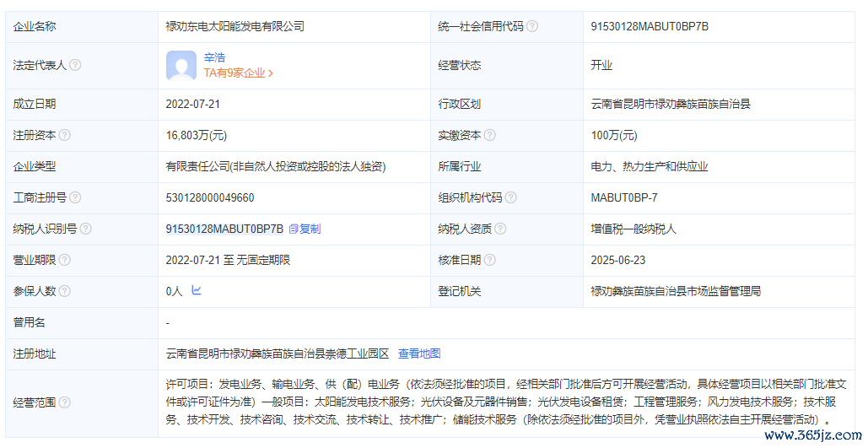Image resolution: width=868 pixels, height=448 pixels.
Task: Select company name 禄劝东电太阳能发电有限公司
Action: (235, 26)
